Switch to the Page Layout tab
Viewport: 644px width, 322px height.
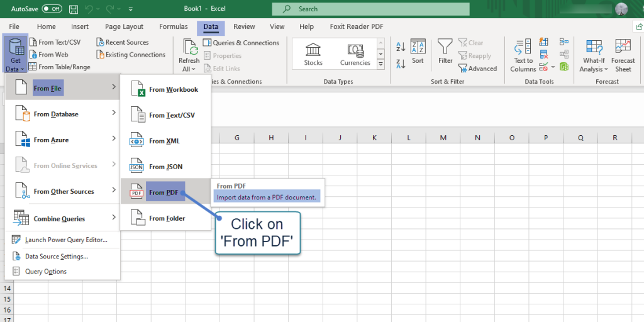point(124,26)
